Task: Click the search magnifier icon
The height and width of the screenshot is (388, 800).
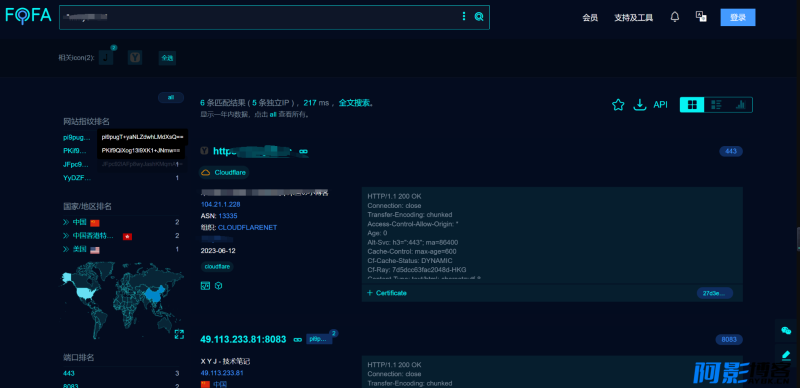Action: tap(479, 17)
